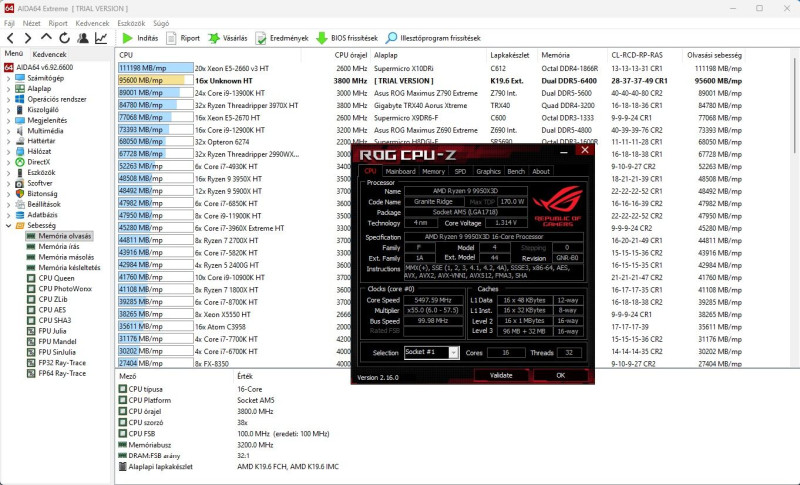Click the user profile icon in toolbar

pos(83,38)
